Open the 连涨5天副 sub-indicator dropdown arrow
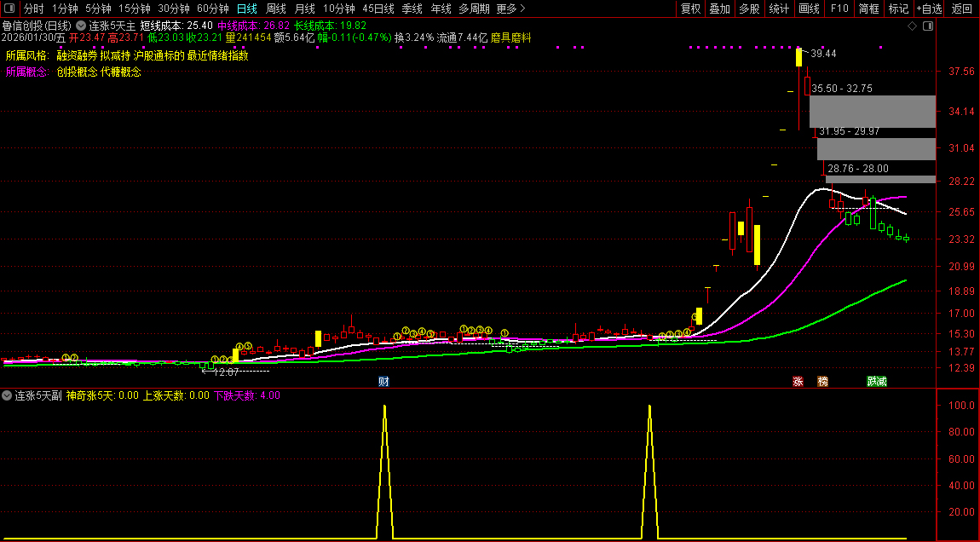 pyautogui.click(x=7, y=395)
